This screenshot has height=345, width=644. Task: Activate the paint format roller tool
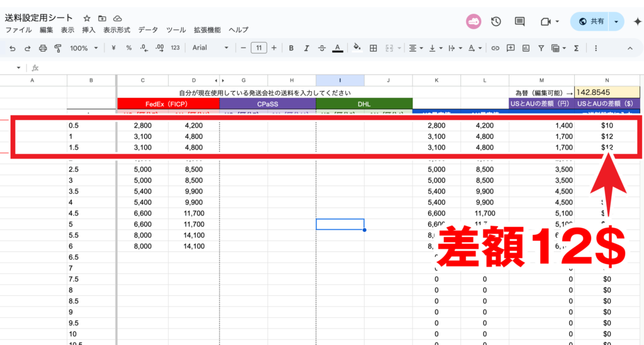58,48
